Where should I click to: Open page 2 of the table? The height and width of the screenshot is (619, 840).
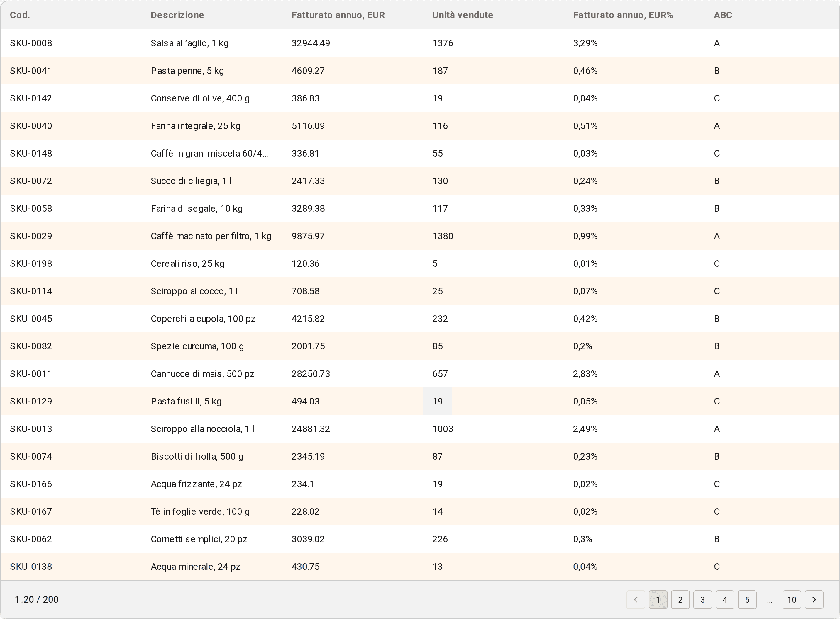coord(680,600)
